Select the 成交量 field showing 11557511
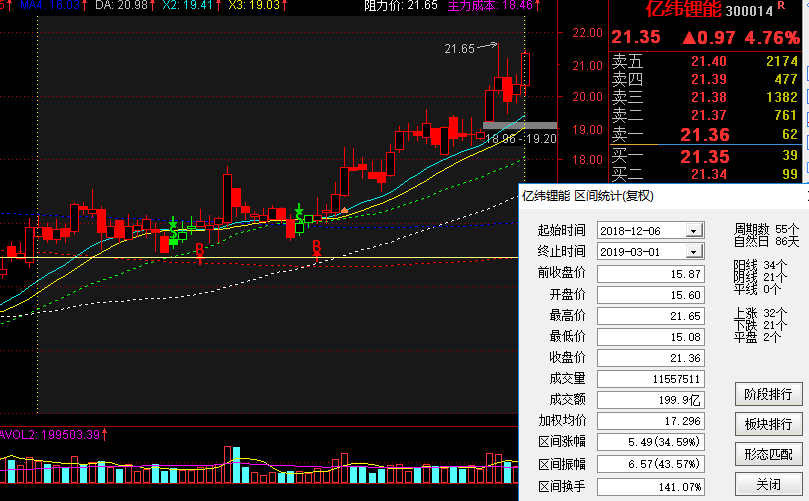This screenshot has height=501, width=809. pos(651,379)
